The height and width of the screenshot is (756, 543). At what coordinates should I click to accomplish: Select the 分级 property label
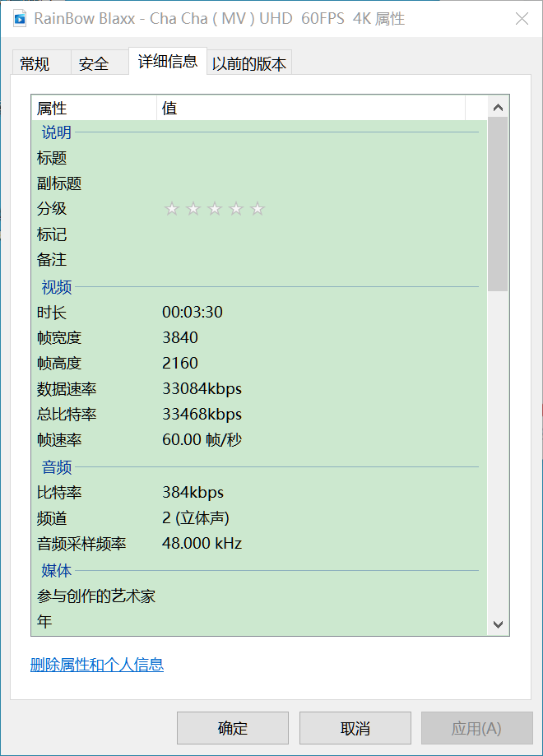[52, 209]
